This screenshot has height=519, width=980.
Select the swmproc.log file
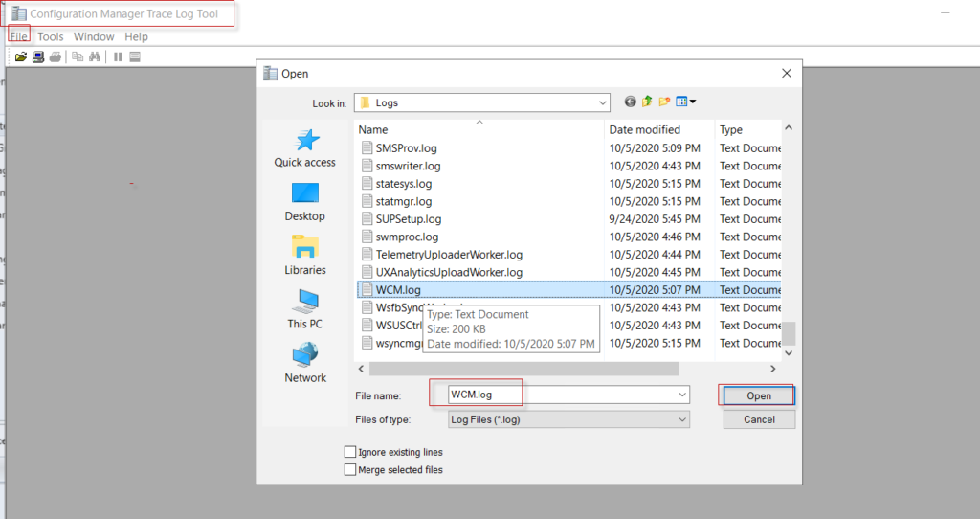407,237
